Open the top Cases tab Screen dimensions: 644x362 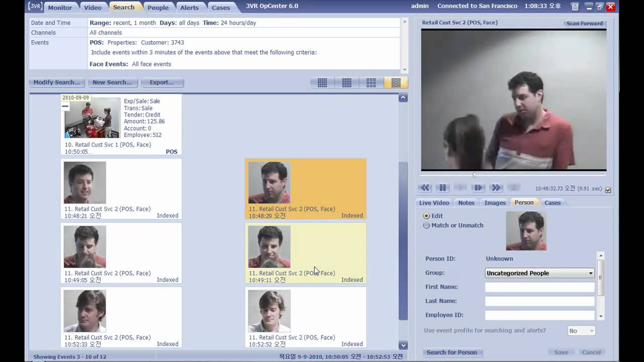coord(221,8)
